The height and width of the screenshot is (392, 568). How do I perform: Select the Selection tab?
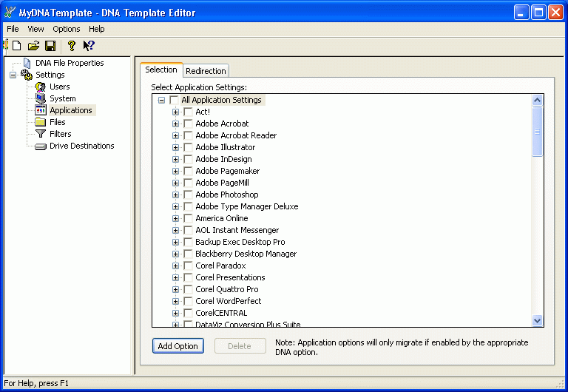coord(161,70)
